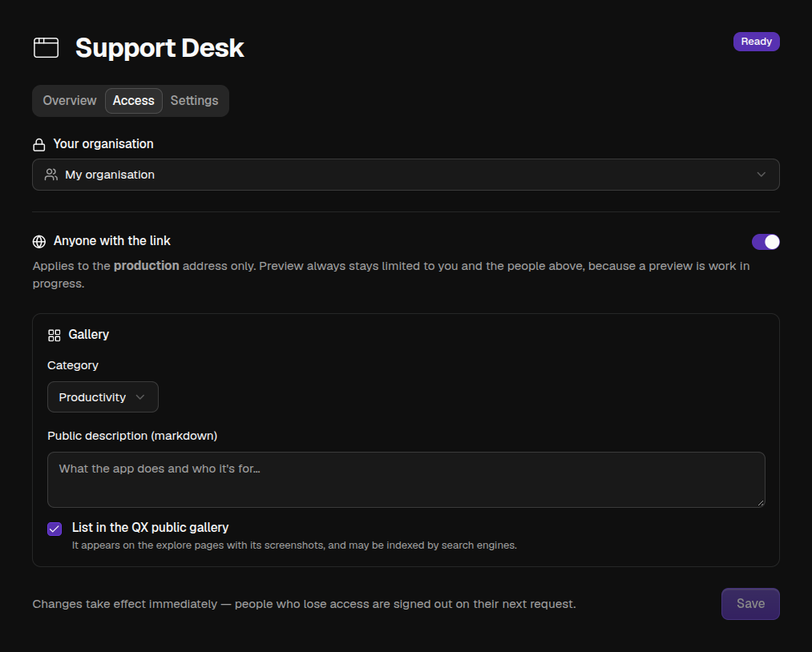Click the Category label
This screenshot has height=652, width=812.
72,365
